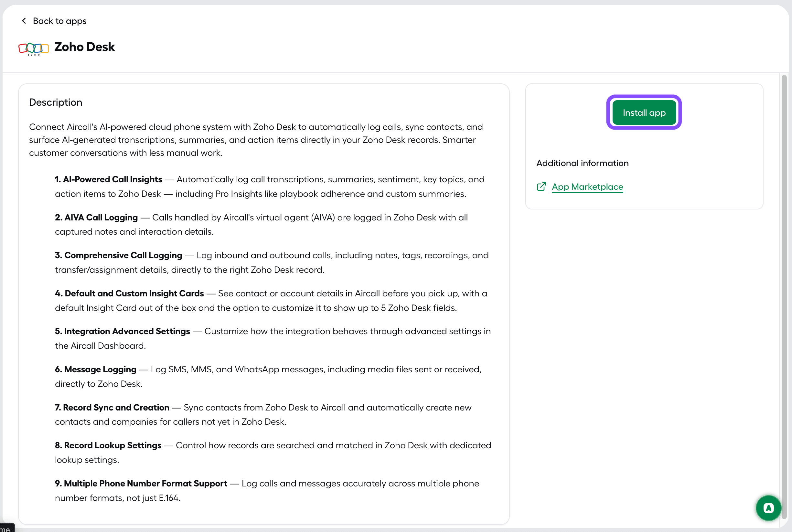The width and height of the screenshot is (792, 532).
Task: Click the Zoho logo icon
Action: [x=34, y=48]
